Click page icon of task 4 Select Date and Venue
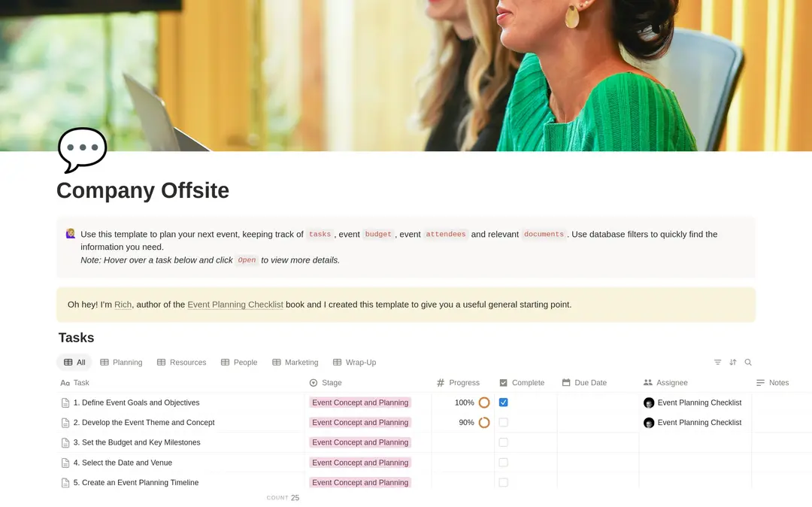 [x=65, y=463]
